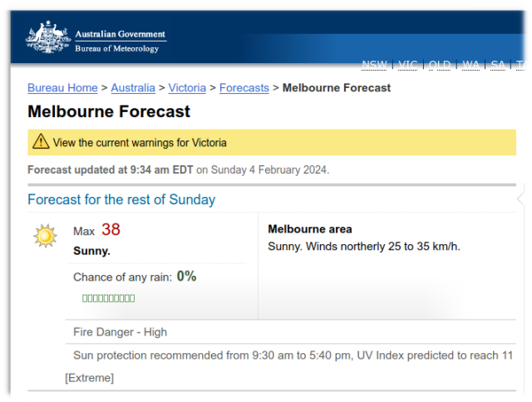Image resolution: width=532 pixels, height=402 pixels.
Task: Click the sunny weather icon
Action: (x=45, y=236)
